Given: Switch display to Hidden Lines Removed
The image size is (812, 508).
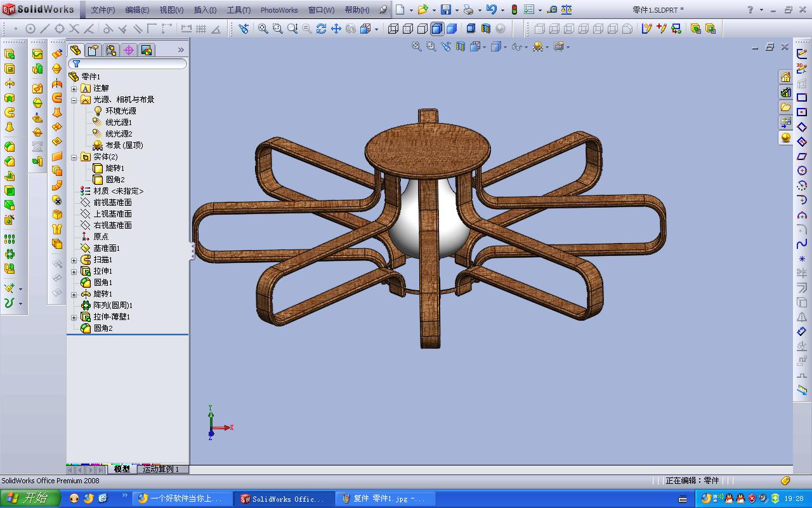Looking at the screenshot, I should (422, 29).
